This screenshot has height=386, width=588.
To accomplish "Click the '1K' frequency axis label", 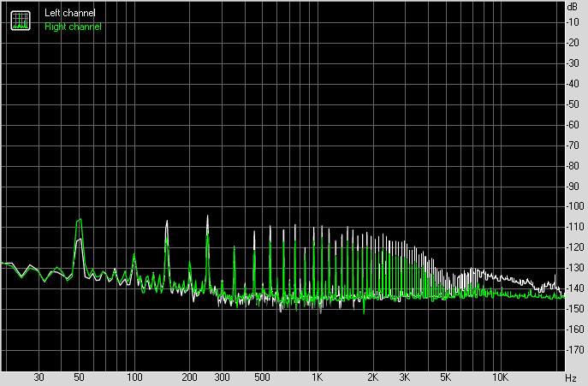I will pyautogui.click(x=318, y=377).
